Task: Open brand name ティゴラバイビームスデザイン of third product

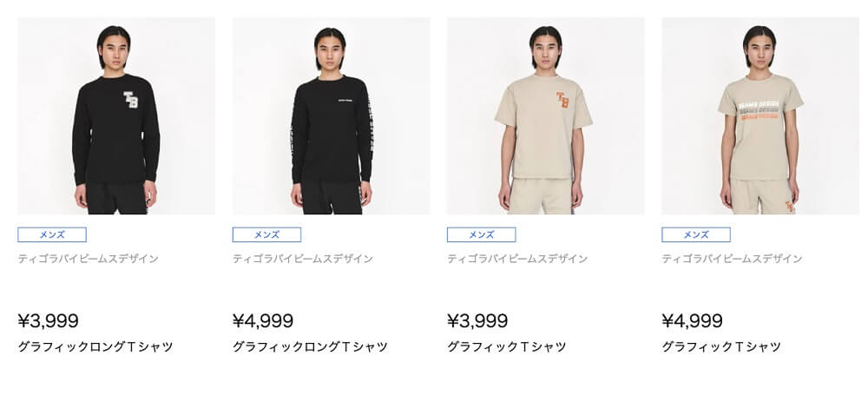Action: pos(517,259)
